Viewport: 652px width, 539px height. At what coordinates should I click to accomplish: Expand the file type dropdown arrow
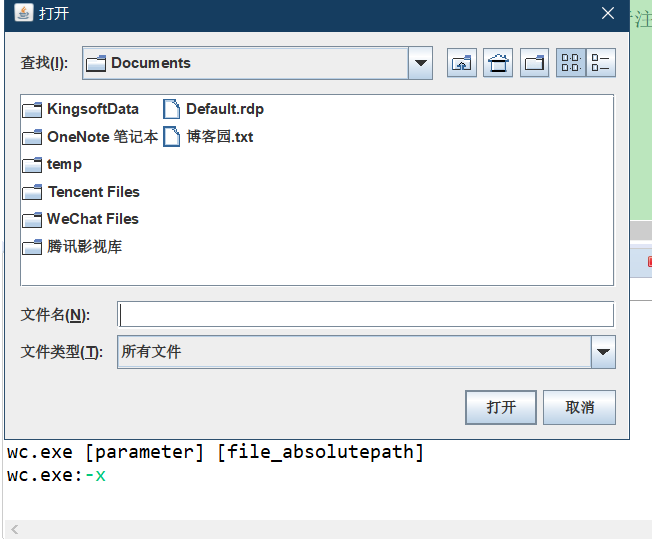click(x=603, y=352)
